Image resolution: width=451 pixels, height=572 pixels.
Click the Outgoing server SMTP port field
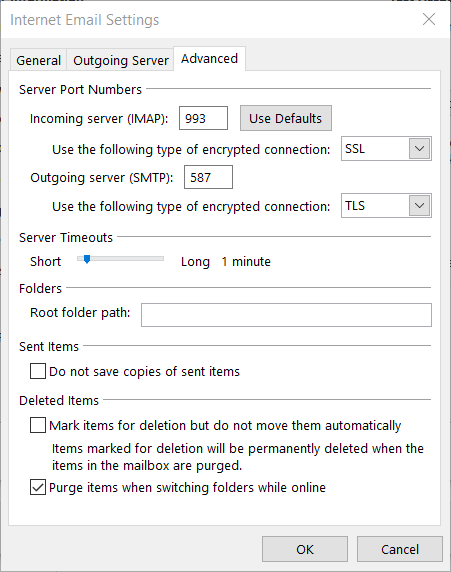pos(208,177)
